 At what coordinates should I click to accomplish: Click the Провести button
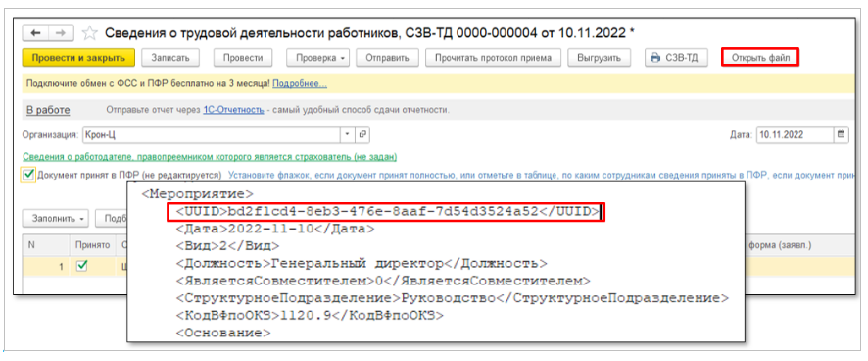pyautogui.click(x=242, y=58)
